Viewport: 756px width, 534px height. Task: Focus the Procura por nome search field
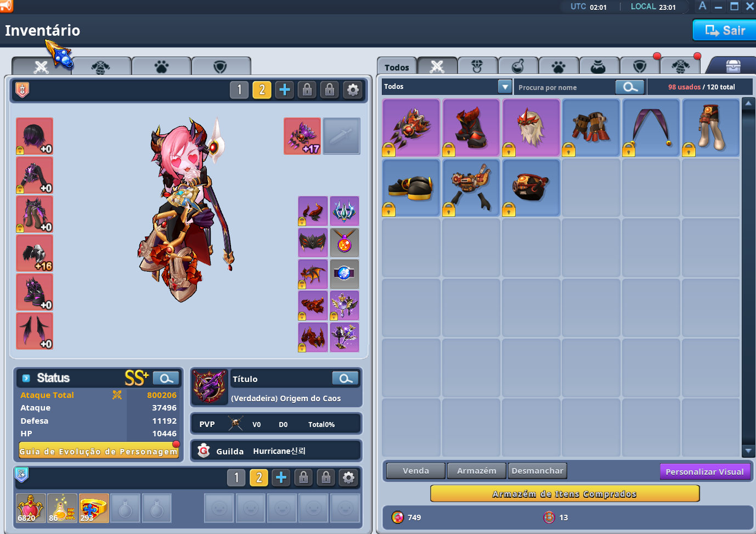pos(565,87)
